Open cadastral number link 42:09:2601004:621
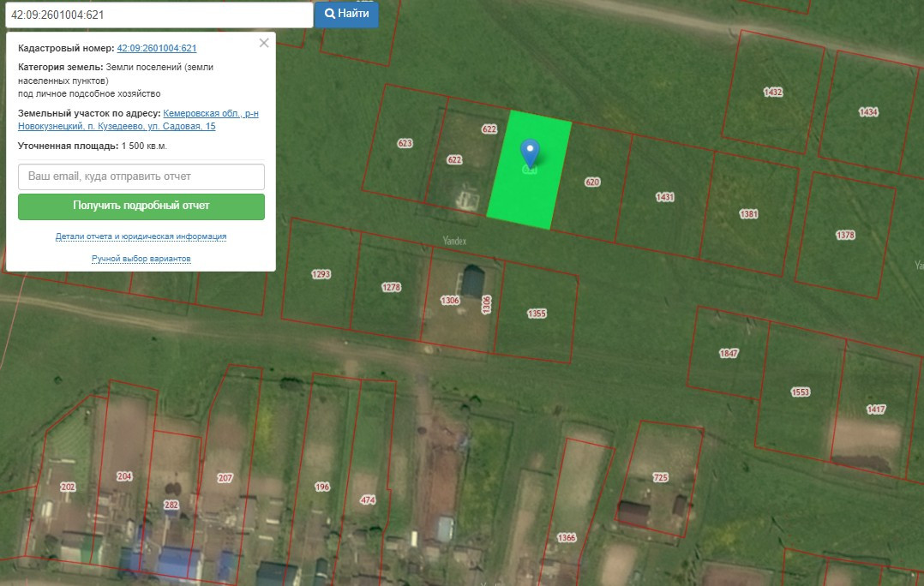This screenshot has height=586, width=924. (x=157, y=48)
